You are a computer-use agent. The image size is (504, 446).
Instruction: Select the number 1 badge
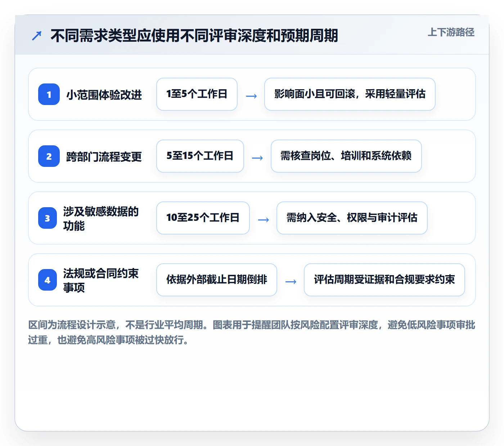point(49,94)
